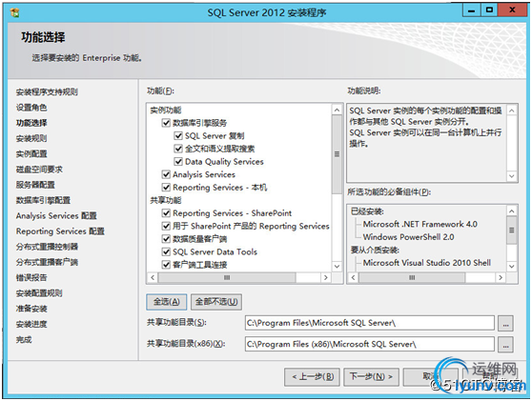
Task: Click 实例配置 step in sidebar
Action: click(x=31, y=154)
